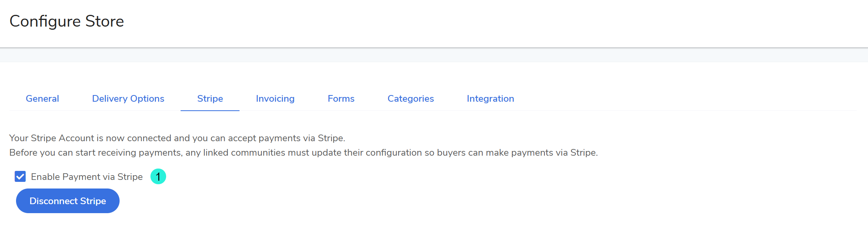868x237 pixels.
Task: Switch to the Delivery Options tab
Action: point(128,99)
